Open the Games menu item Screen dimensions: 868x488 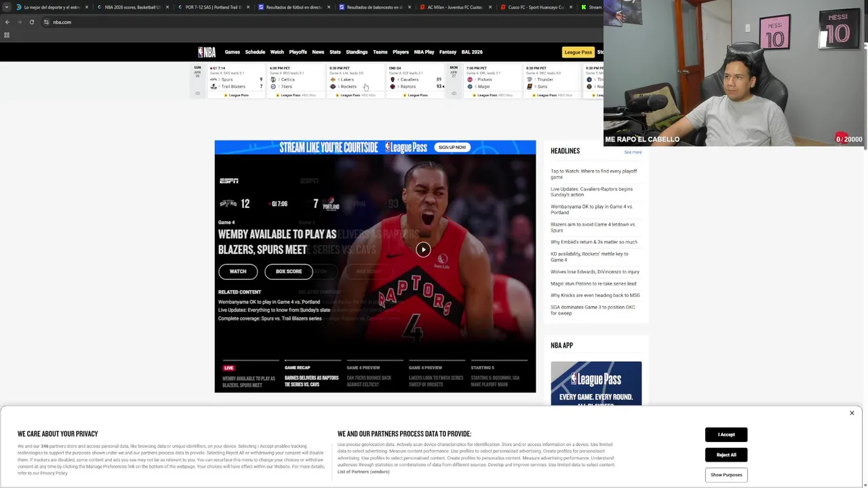pyautogui.click(x=233, y=52)
